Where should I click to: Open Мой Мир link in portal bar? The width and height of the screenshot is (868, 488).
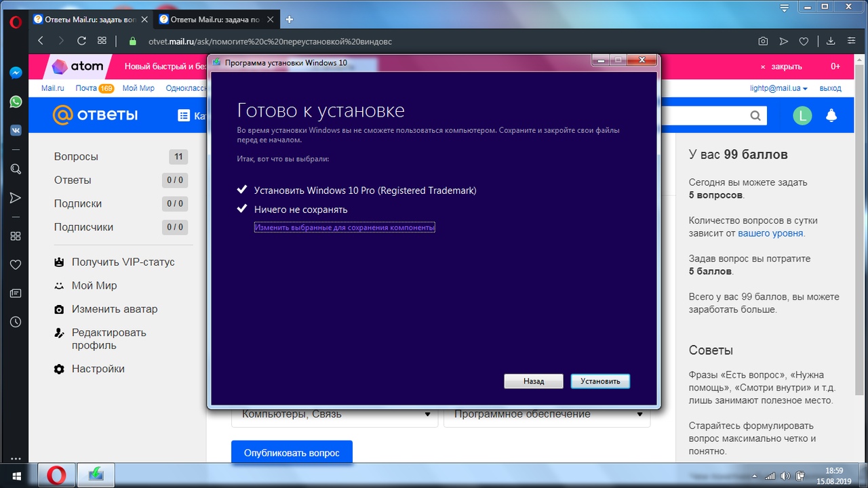138,88
